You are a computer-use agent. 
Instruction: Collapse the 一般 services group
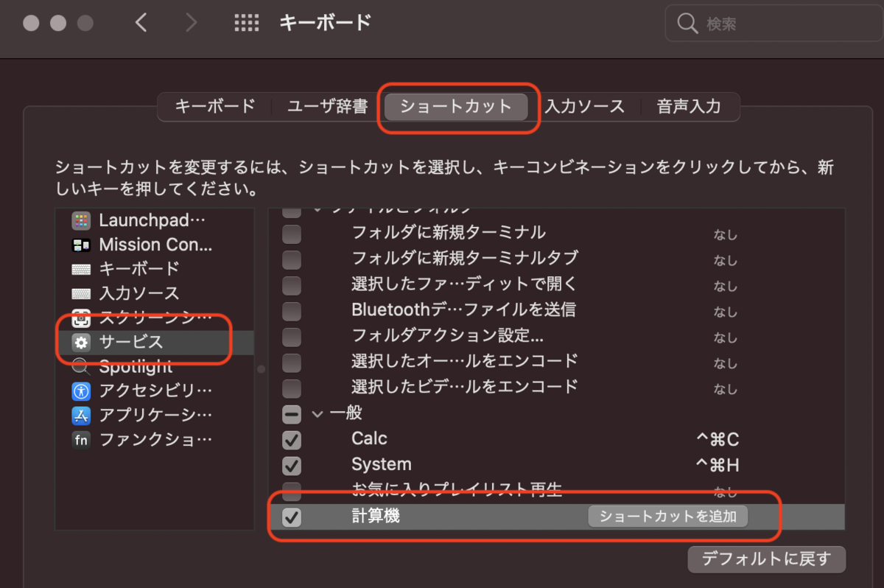317,413
